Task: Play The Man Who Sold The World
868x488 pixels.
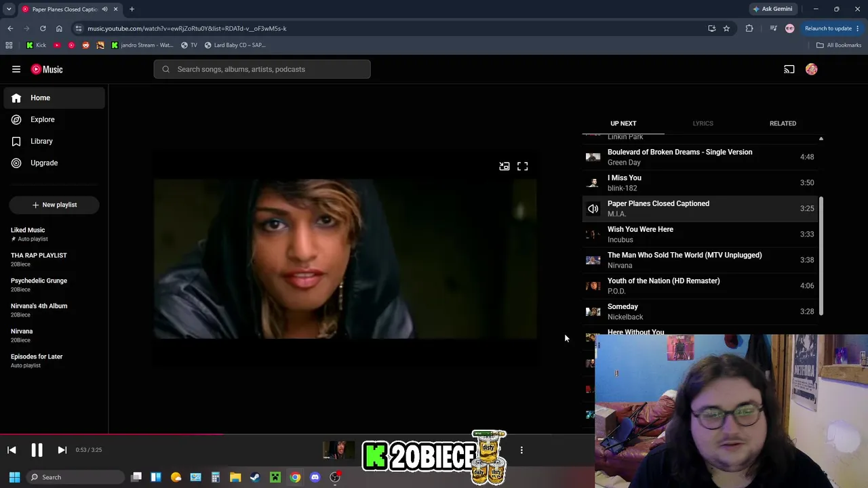Action: [x=700, y=260]
